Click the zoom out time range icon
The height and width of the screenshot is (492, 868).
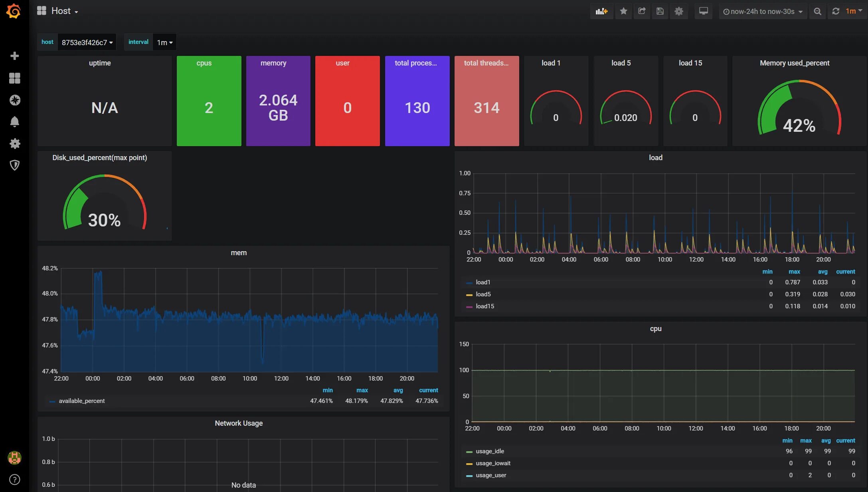click(817, 12)
